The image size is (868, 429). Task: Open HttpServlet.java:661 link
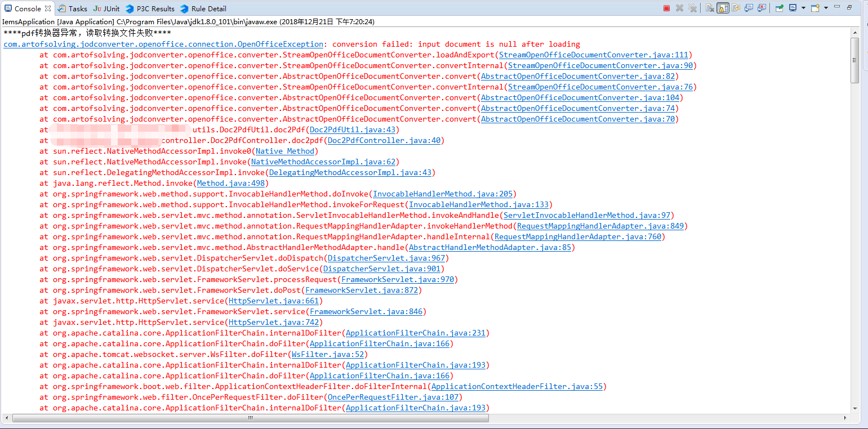(x=274, y=301)
